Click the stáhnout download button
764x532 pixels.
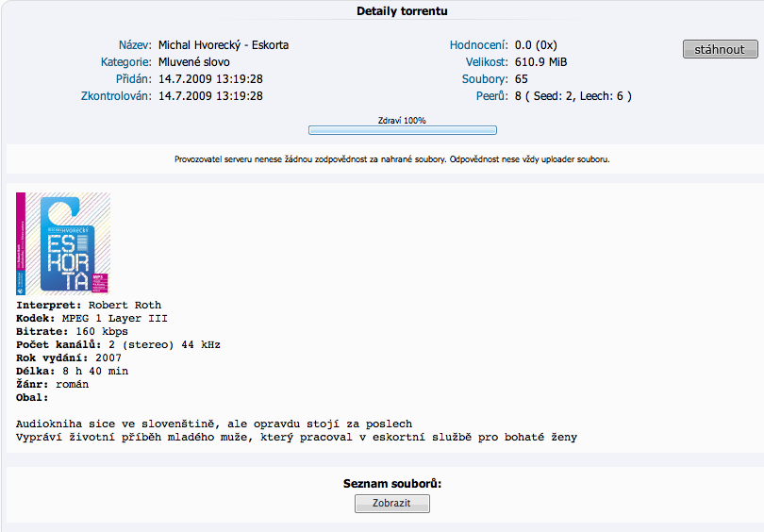click(720, 49)
